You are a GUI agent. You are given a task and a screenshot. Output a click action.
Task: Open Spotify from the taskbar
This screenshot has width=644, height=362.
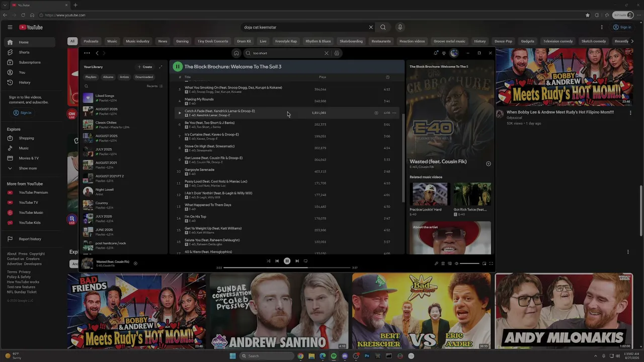[334, 356]
